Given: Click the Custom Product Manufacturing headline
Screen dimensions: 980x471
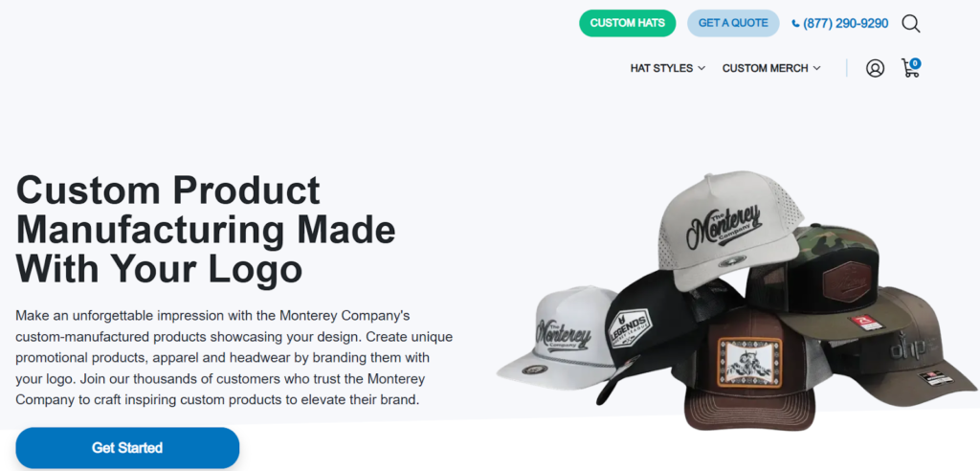Looking at the screenshot, I should (x=206, y=229).
